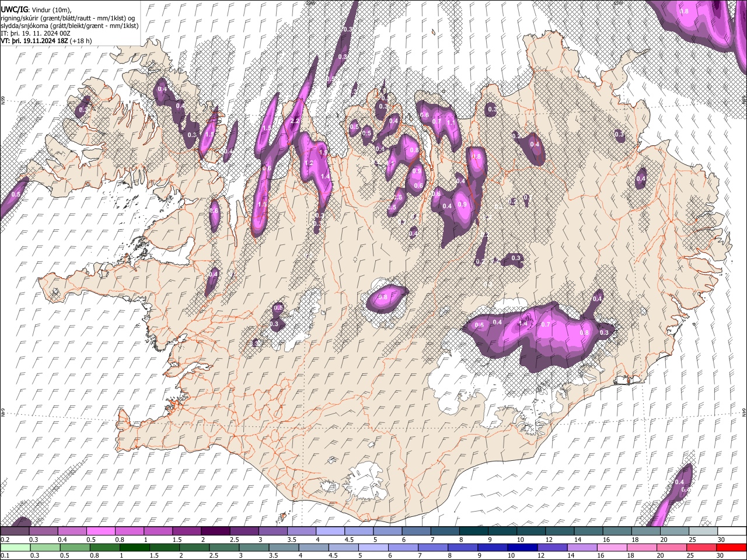Click the '5.8' snowfall value on the glacier
Image resolution: width=747 pixels, height=560 pixels.
pos(383,297)
